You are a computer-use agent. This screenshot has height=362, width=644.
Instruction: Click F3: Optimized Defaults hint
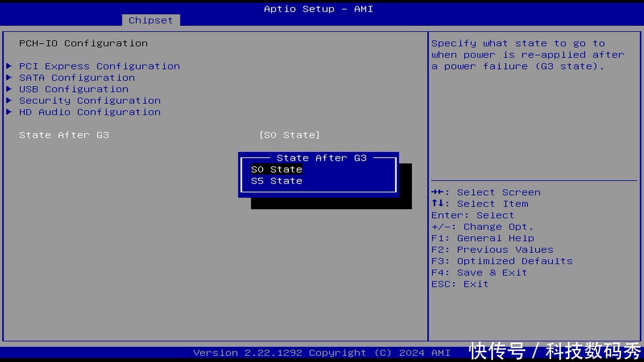click(502, 261)
